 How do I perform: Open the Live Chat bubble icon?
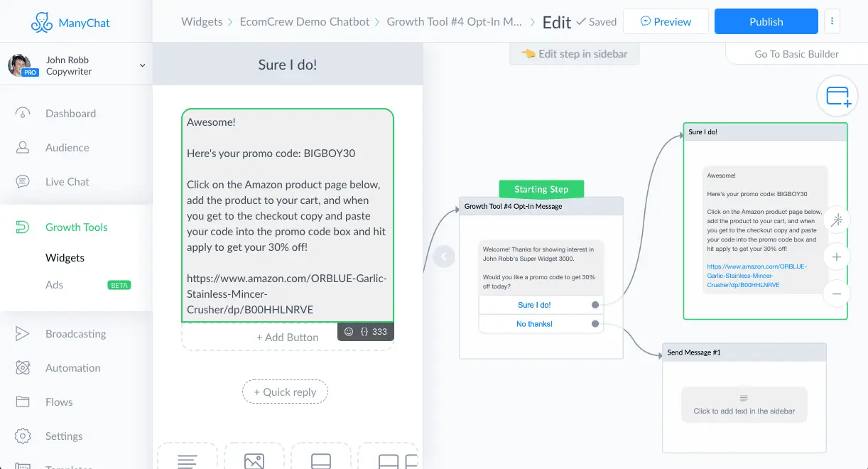23,182
